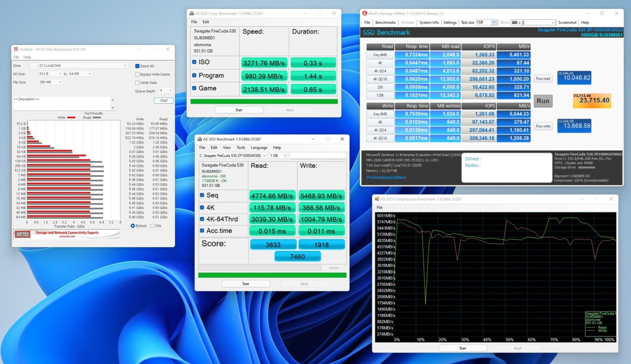Click the Start button in ATTO
Viewport: 631px width, 364px height.
pos(164,100)
